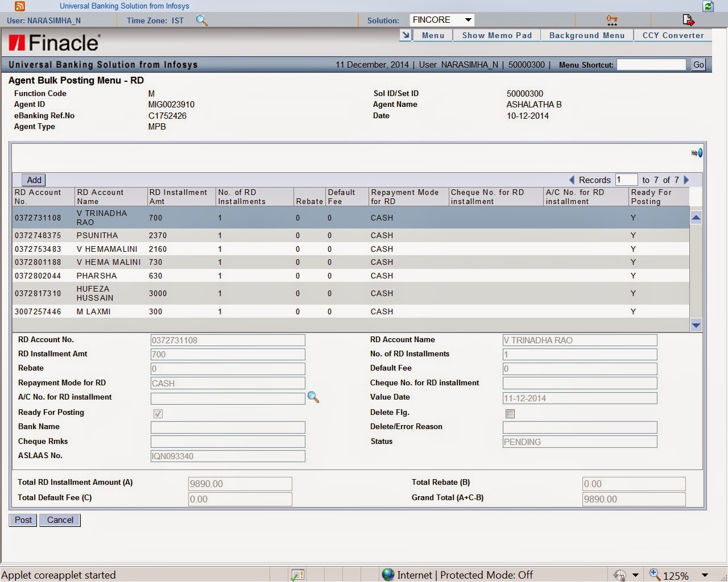The image size is (728, 582).
Task: Click the Grand Total field 9890.00
Action: 634,499
